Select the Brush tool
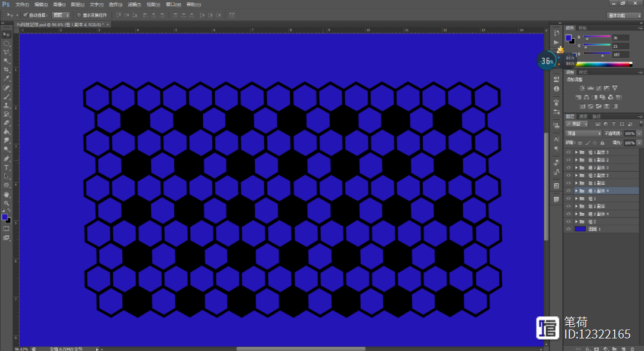 (7, 97)
